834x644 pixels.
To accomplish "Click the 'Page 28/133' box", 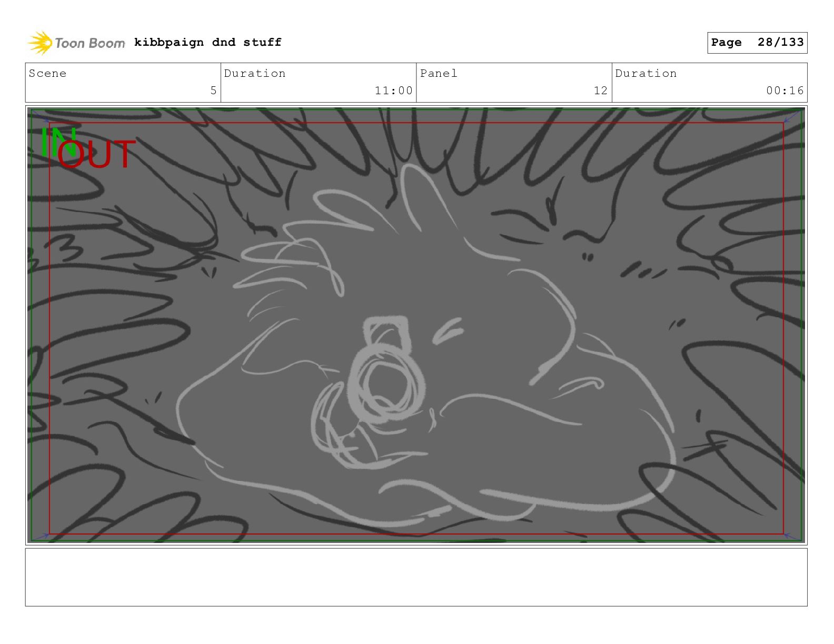I will tap(757, 43).
